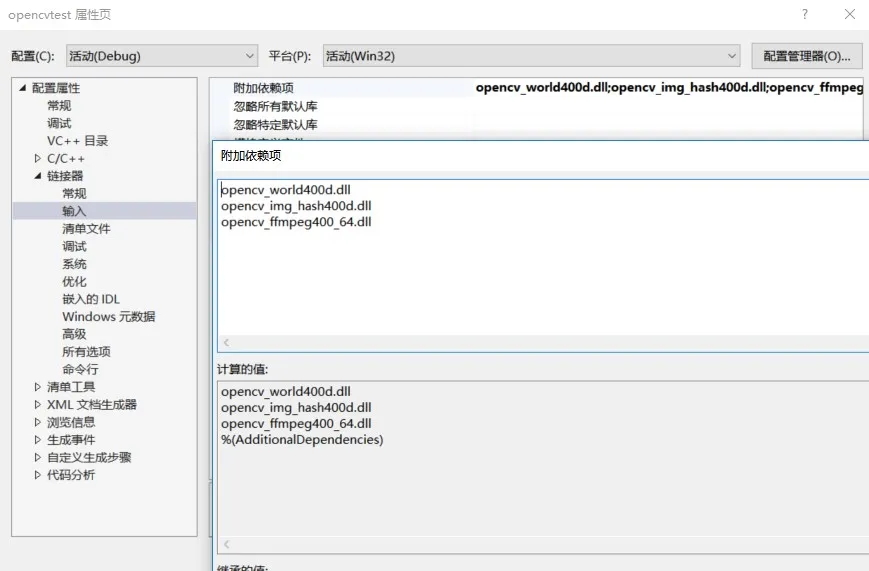Viewport: 869px width, 571px height.
Task: Select the 输入 linker item
Action: point(74,211)
